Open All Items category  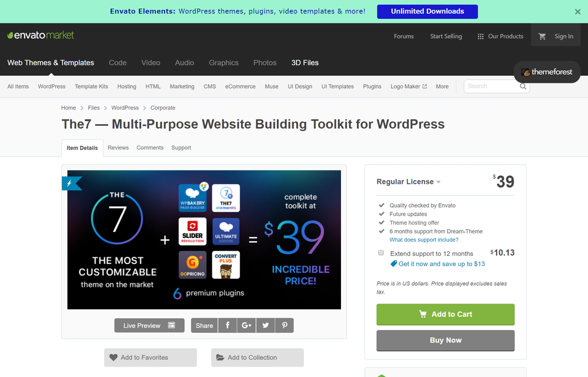18,86
